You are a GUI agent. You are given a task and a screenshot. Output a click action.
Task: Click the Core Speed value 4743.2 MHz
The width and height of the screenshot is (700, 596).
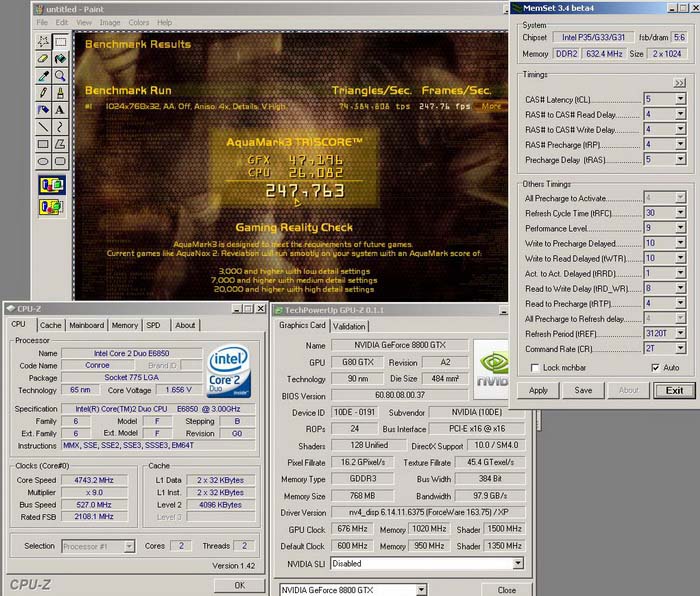click(x=94, y=480)
